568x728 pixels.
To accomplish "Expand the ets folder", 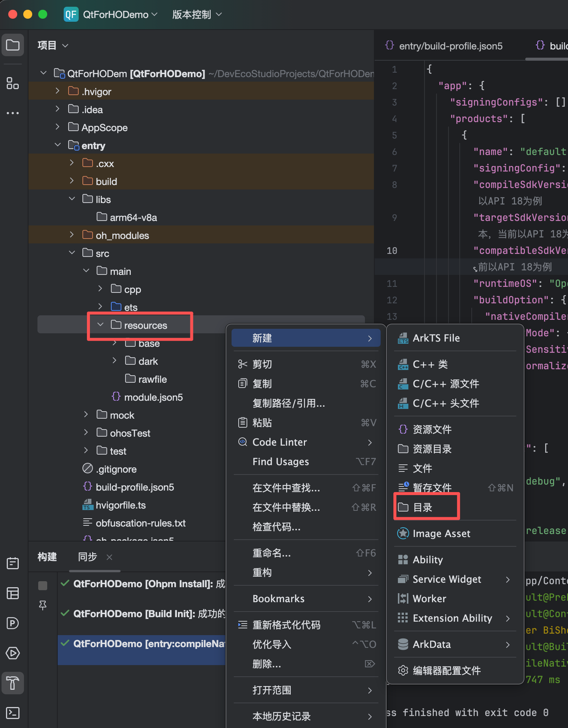I will [100, 307].
